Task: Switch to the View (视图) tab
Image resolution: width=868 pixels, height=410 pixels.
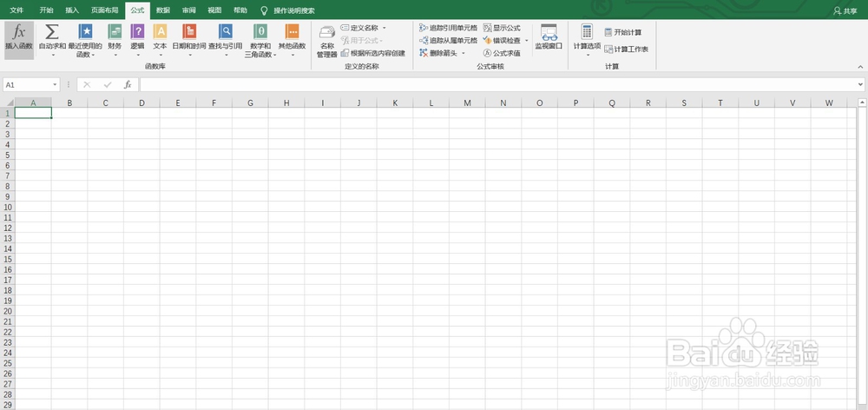Action: coord(214,10)
